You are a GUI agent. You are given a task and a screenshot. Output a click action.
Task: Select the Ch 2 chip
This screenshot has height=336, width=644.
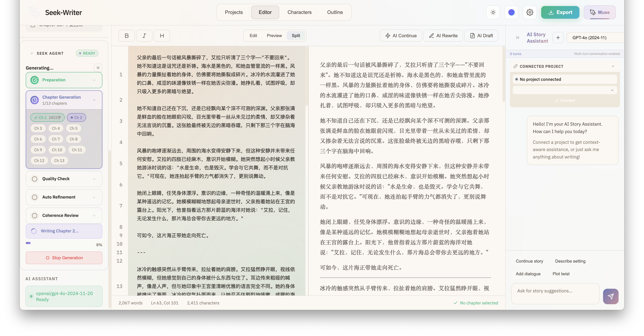pyautogui.click(x=76, y=118)
